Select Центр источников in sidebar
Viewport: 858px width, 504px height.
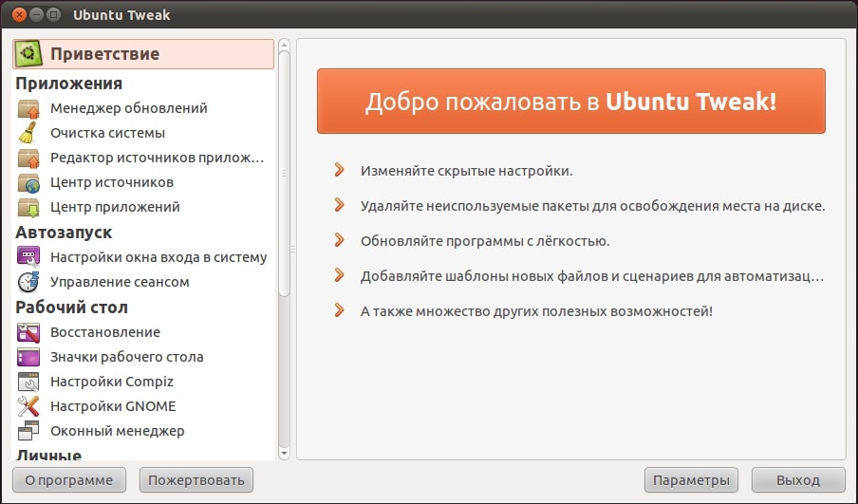[x=142, y=182]
